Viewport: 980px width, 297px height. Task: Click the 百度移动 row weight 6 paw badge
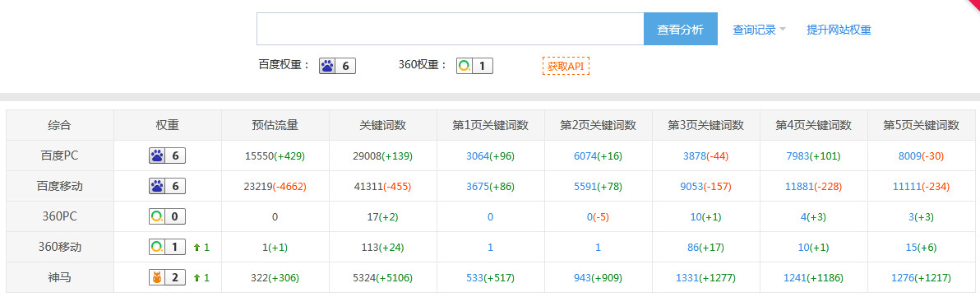(167, 186)
